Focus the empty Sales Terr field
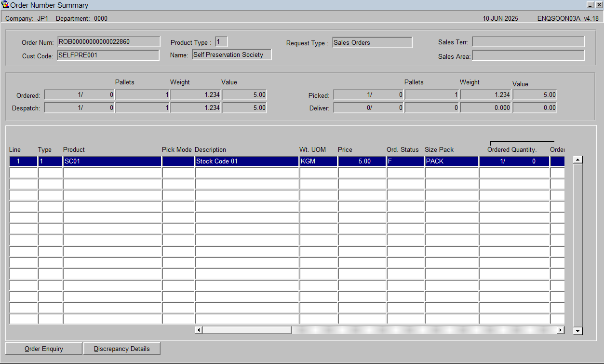 tap(528, 42)
